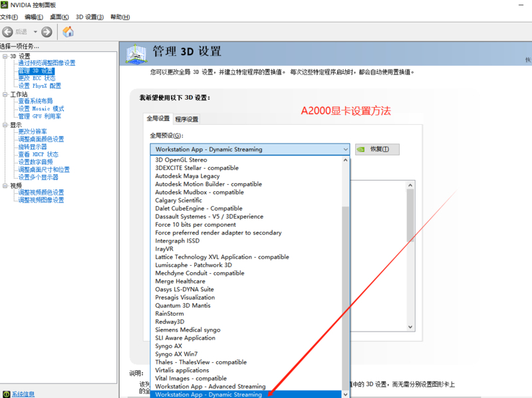The image size is (532, 398).
Task: Select 3D OpenGL Stereo preset
Action: (246, 159)
